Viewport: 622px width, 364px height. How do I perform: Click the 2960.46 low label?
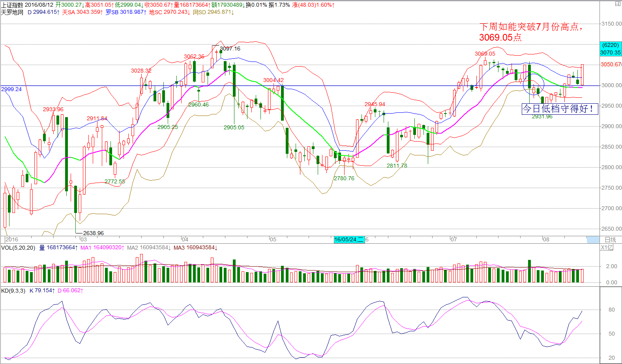(x=199, y=105)
